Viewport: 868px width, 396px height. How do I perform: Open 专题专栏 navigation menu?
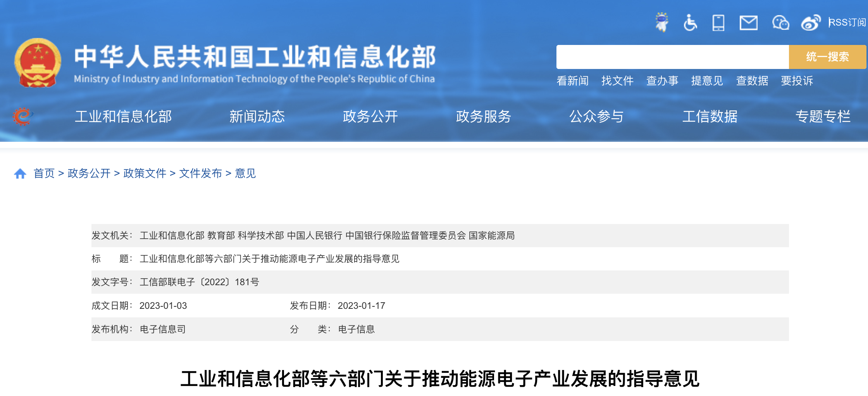(823, 116)
